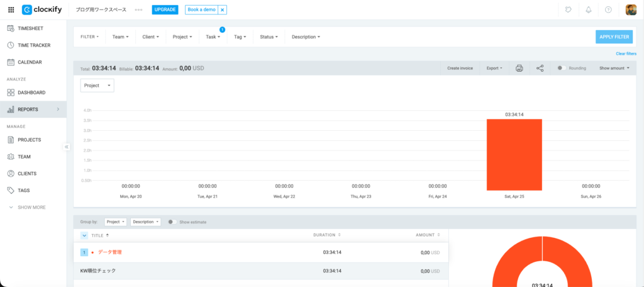644x287 pixels.
Task: Click the puzzle piece integrations icon
Action: click(568, 10)
